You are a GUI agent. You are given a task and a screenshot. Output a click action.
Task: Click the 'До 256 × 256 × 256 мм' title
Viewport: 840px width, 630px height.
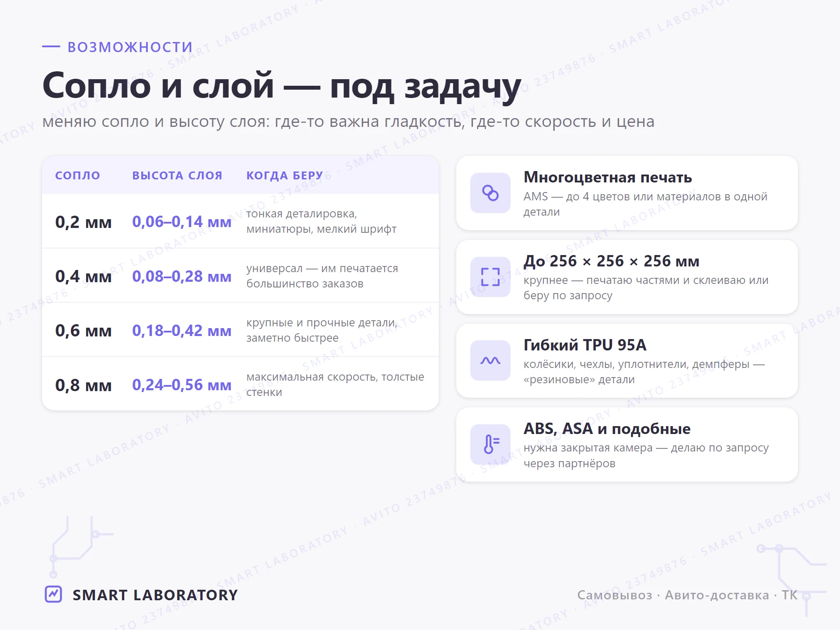coord(612,261)
